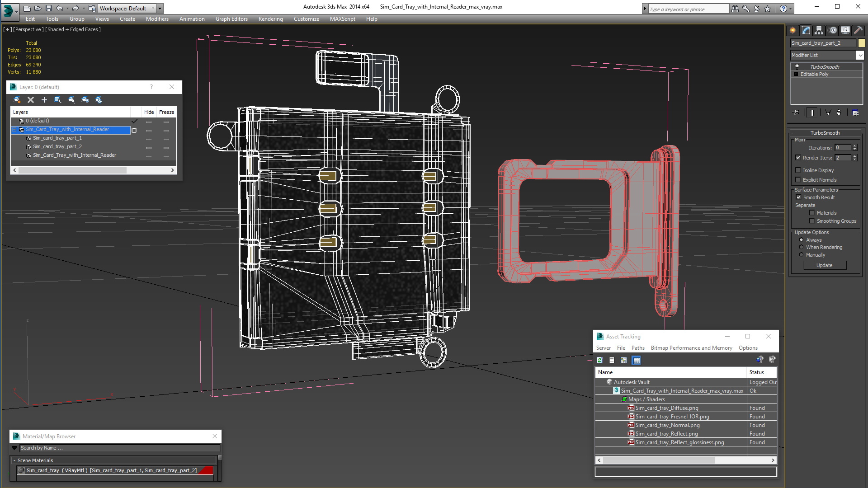This screenshot has width=868, height=488.
Task: Click Make Unique icon below modifier stack
Action: [x=828, y=112]
